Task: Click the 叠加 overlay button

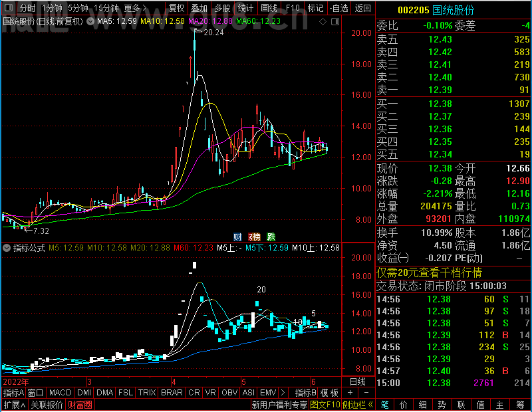Action: (x=199, y=8)
